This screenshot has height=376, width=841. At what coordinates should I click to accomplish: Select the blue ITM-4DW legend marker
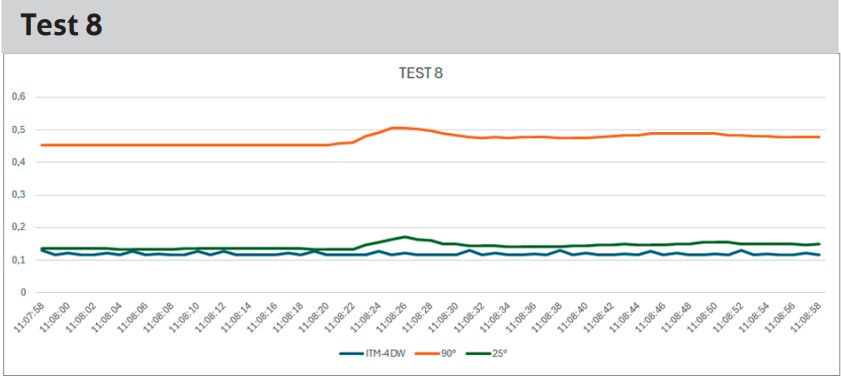pyautogui.click(x=350, y=353)
